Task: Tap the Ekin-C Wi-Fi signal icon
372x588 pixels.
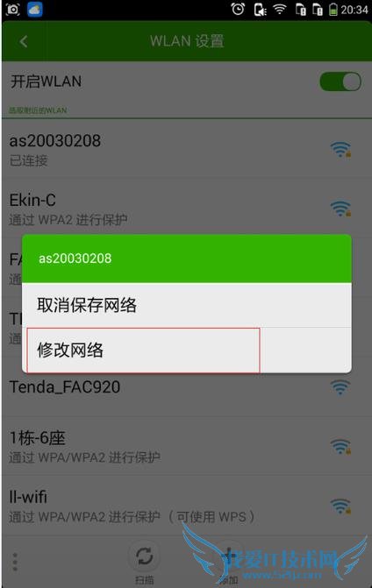Action: pyautogui.click(x=340, y=209)
